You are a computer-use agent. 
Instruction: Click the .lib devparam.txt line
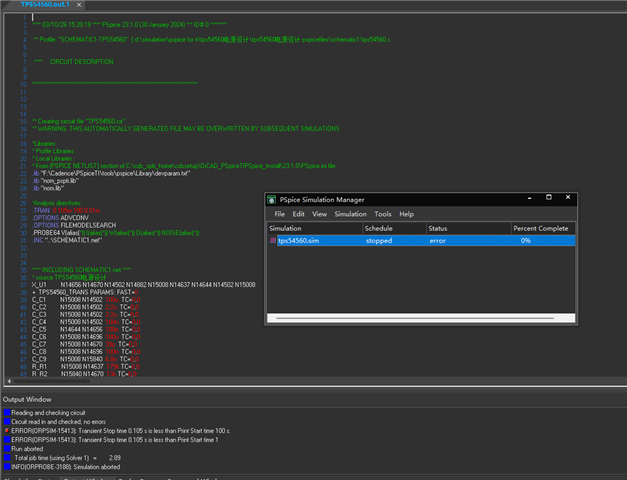pos(111,173)
